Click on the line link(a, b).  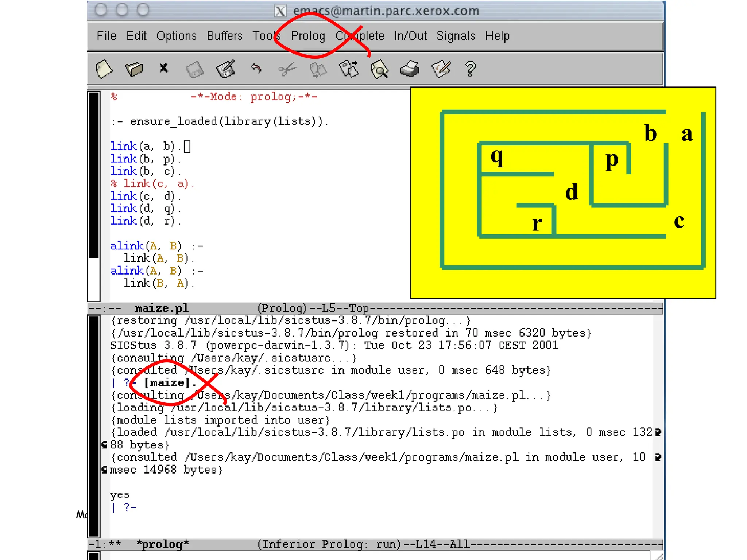point(146,147)
